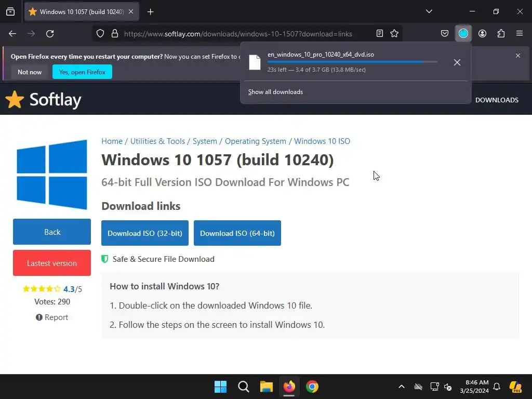Open the Firefox hamburger application menu
Screen dimensions: 532x399
click(x=520, y=34)
